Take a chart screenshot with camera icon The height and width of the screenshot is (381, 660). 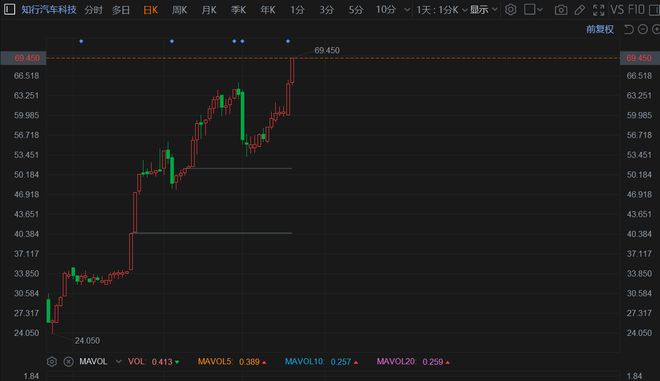(561, 10)
